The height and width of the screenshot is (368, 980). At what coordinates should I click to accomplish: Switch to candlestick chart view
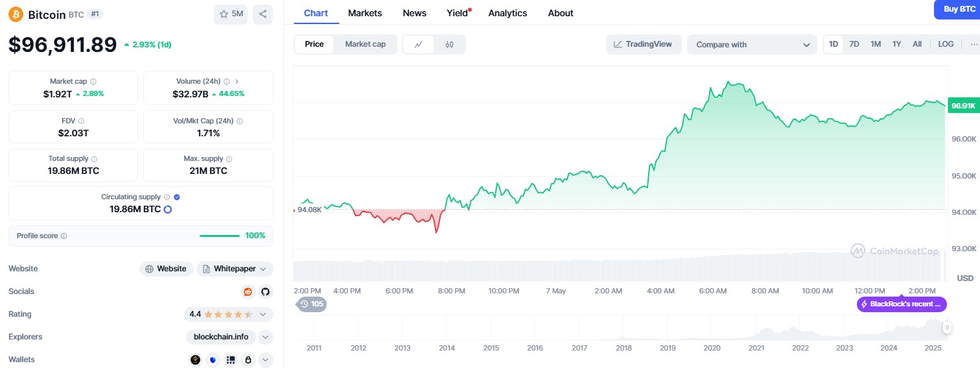(x=450, y=44)
